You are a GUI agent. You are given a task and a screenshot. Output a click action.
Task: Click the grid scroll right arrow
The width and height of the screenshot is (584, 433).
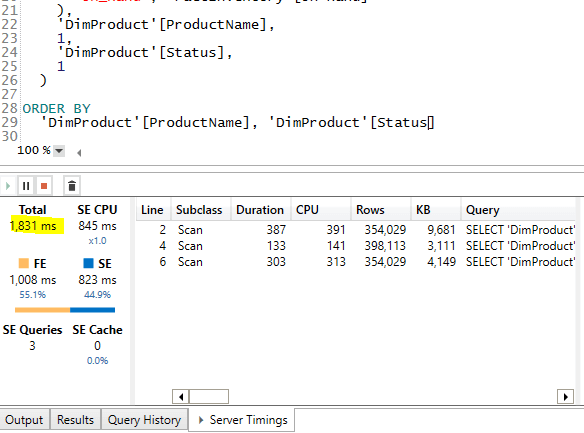coord(565,397)
